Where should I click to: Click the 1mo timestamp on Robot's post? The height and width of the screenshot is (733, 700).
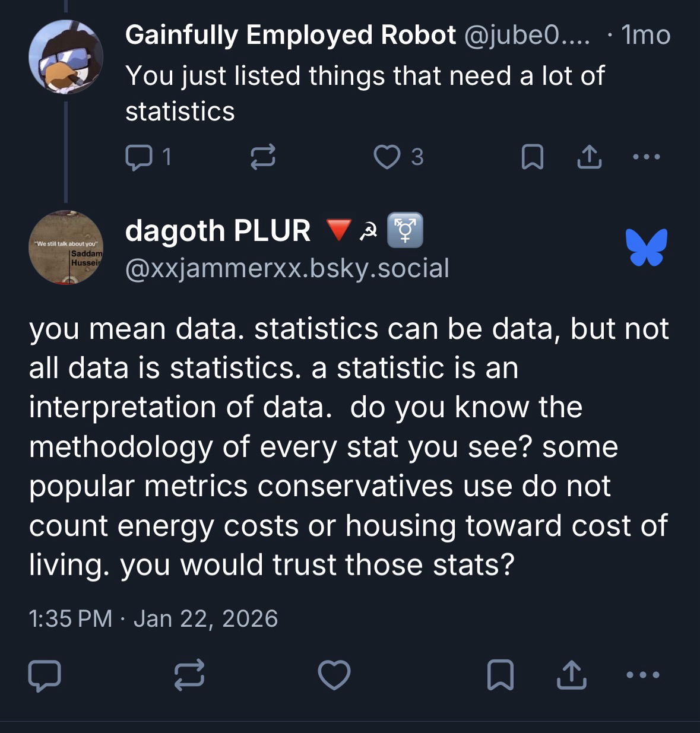point(646,35)
